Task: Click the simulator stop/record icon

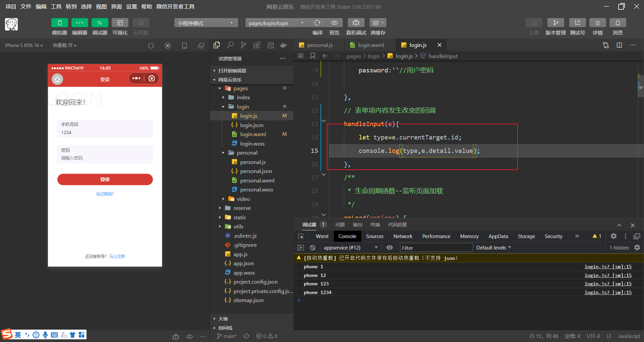Action: [x=168, y=46]
